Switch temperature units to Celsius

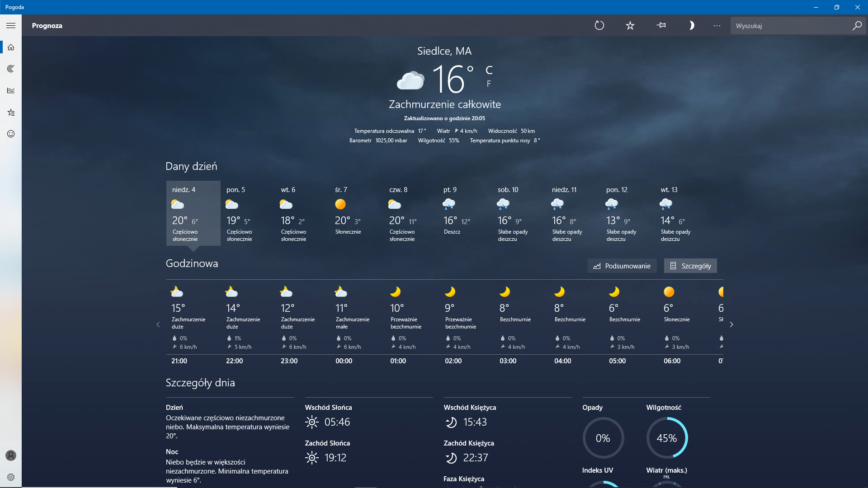(x=489, y=70)
